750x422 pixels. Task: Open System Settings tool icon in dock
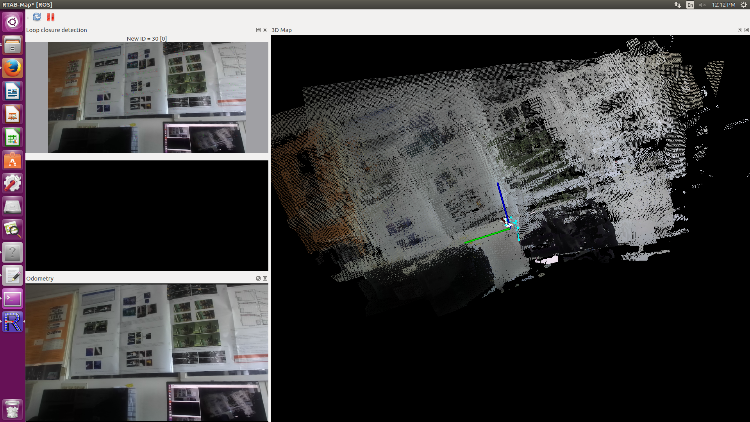13,183
